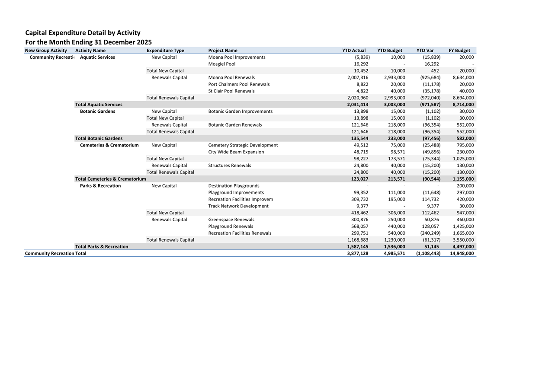Click the report title Capital Expenditure Detail by Activity
Viewport: 555px width, 392px height.
pos(83,33)
